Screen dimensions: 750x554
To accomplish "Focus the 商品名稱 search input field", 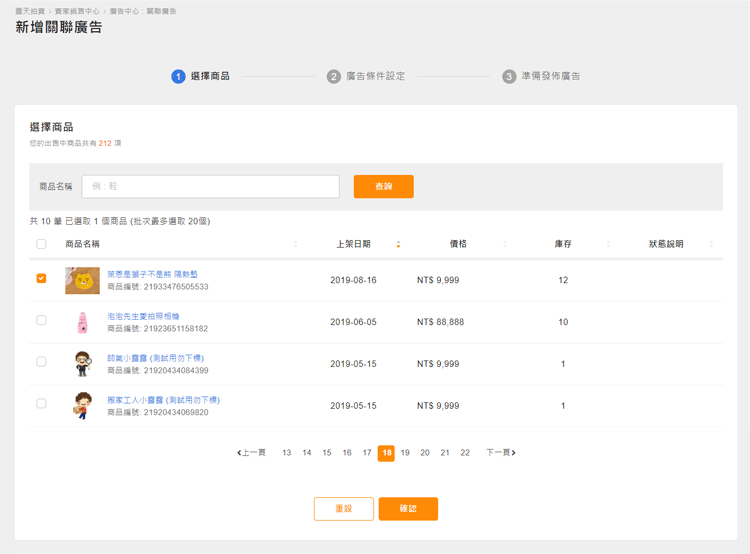I will tap(210, 187).
